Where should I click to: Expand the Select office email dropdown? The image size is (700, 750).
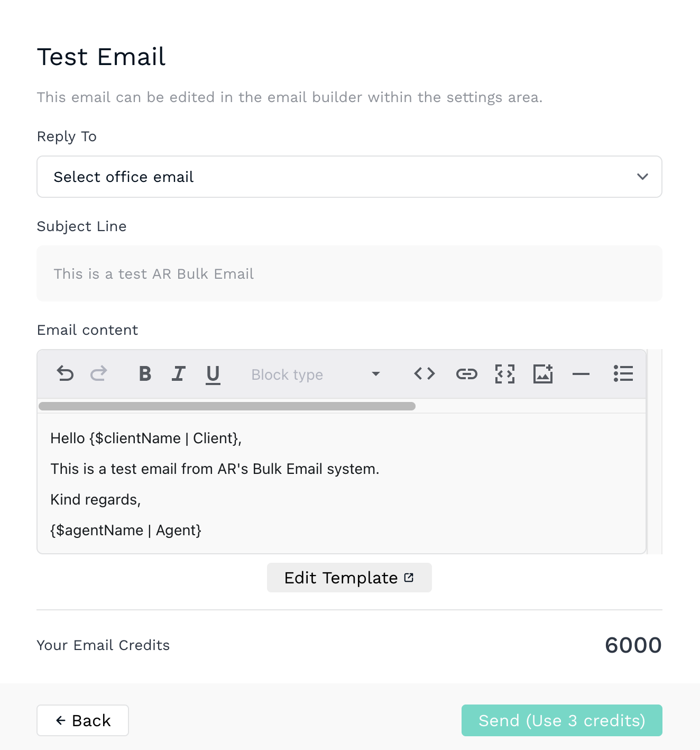(349, 177)
